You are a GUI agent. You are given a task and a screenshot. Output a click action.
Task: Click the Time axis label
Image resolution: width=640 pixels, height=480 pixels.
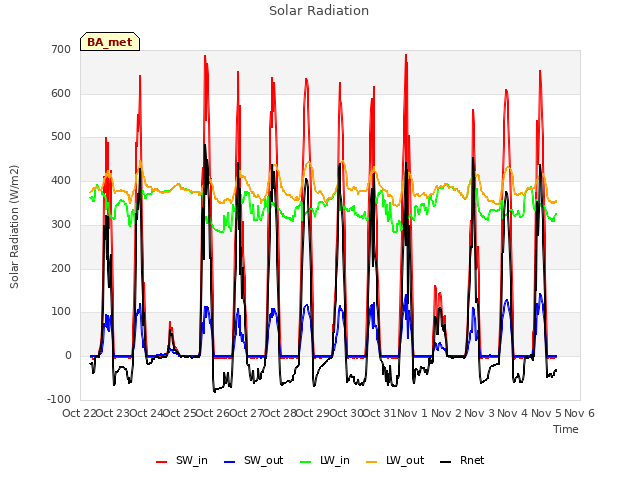(566, 429)
